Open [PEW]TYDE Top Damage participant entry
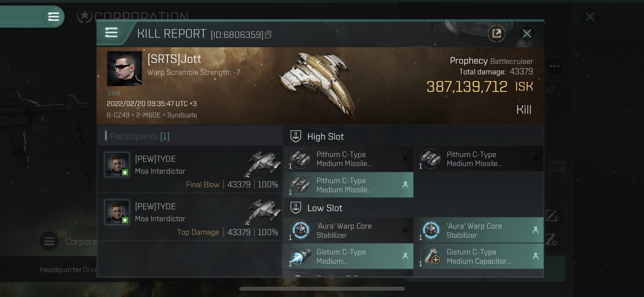 point(190,217)
